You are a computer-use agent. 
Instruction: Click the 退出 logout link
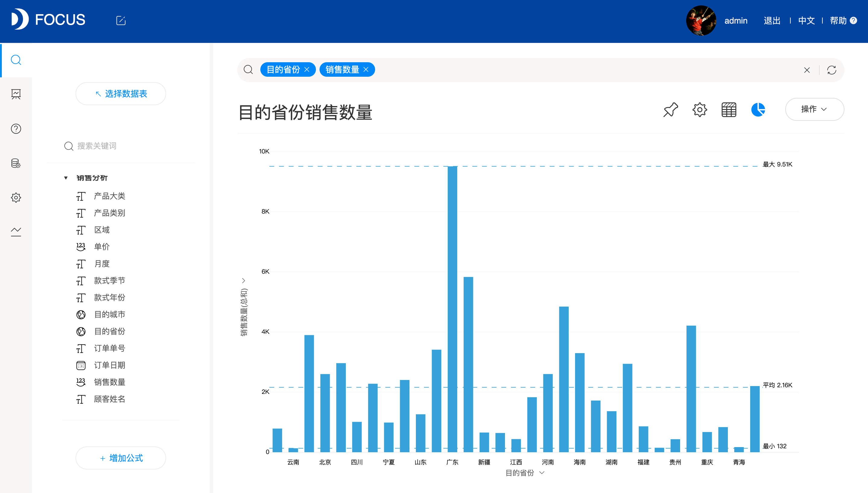[x=772, y=21]
